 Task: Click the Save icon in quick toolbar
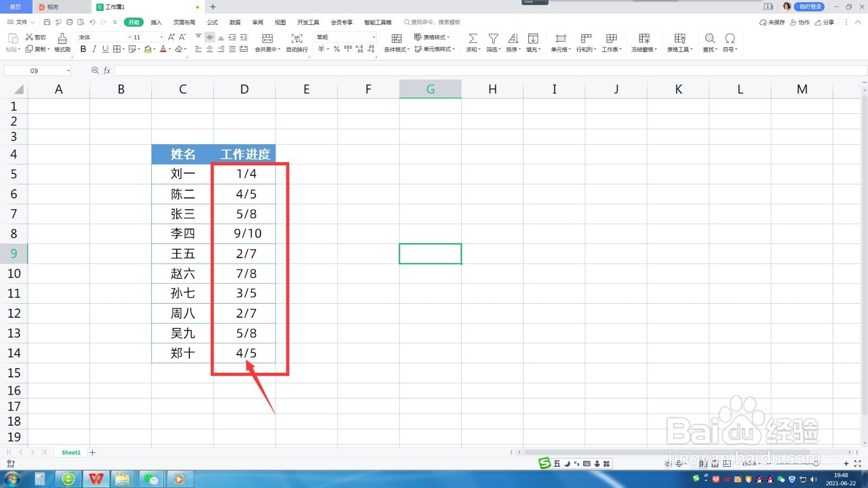click(x=47, y=22)
